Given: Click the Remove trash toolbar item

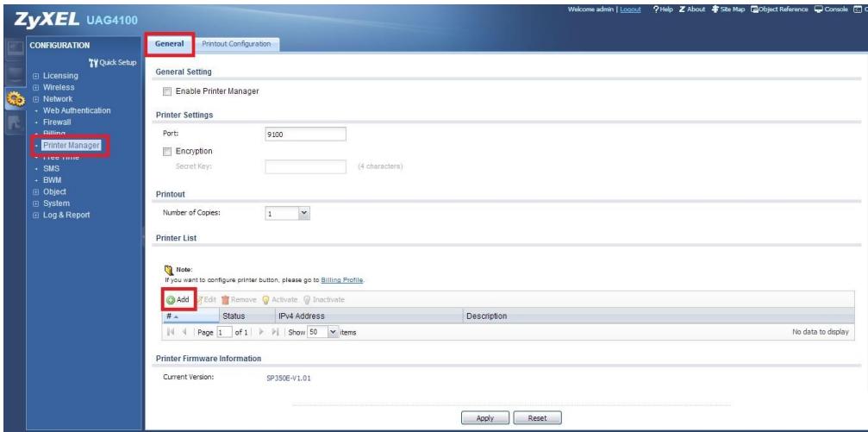Looking at the screenshot, I should point(239,299).
